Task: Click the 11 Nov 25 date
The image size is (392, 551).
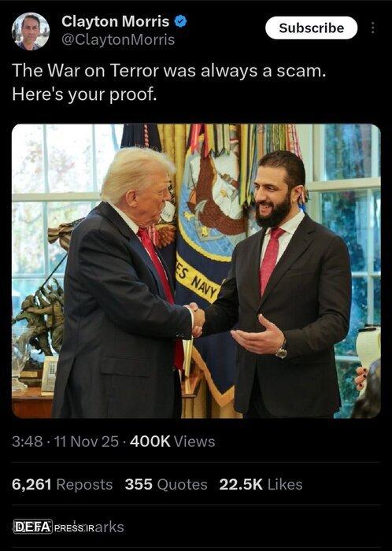Action: (x=86, y=442)
